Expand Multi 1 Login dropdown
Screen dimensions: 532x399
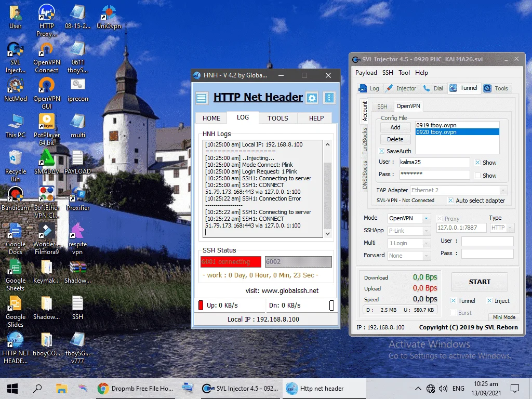[x=426, y=243]
